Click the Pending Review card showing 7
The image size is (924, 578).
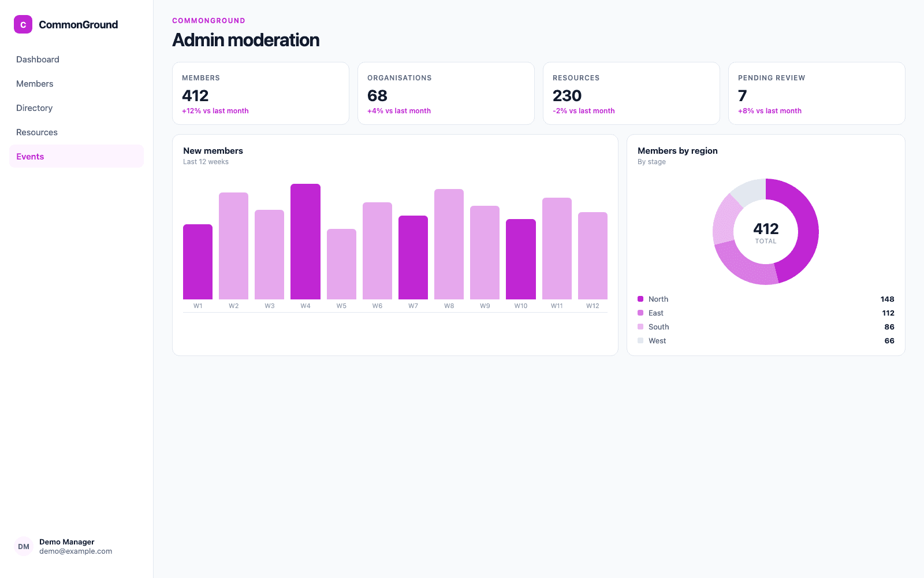pos(817,93)
